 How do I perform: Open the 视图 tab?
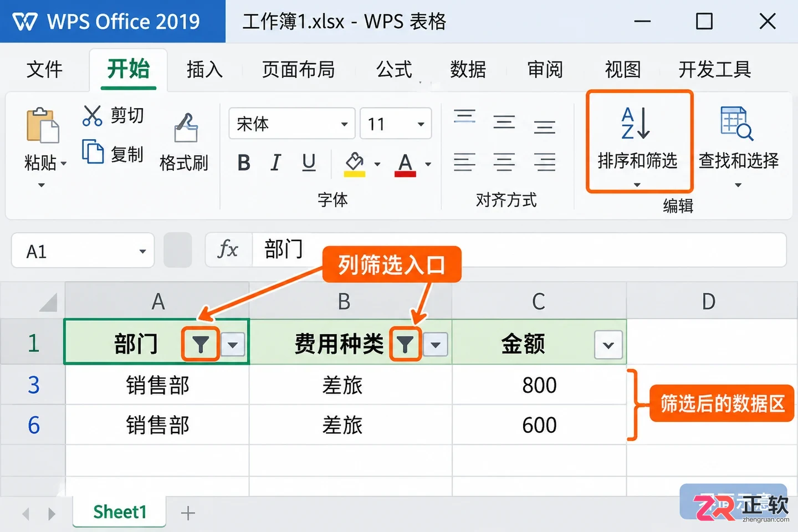[x=623, y=70]
